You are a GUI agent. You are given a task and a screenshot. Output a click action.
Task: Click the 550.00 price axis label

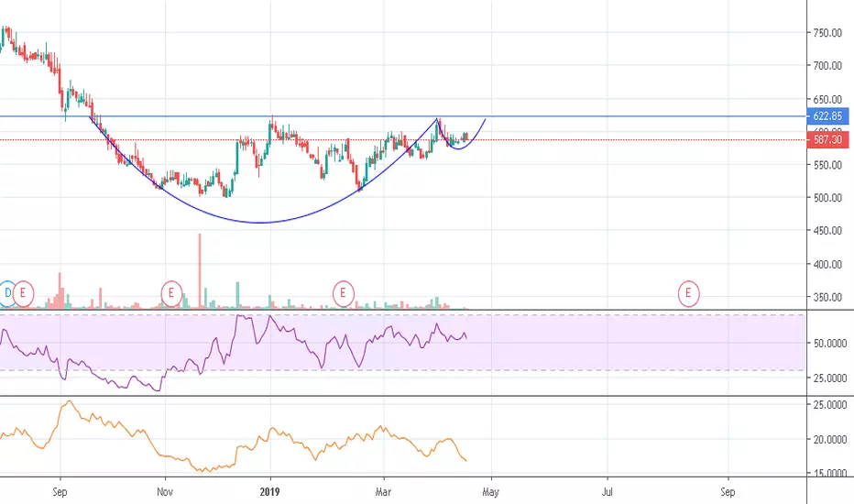coord(827,165)
